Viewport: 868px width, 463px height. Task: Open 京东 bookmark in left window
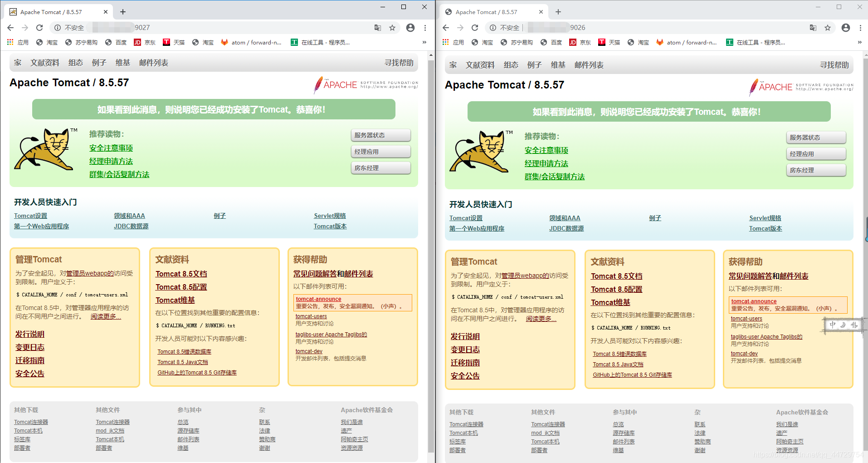tap(145, 42)
